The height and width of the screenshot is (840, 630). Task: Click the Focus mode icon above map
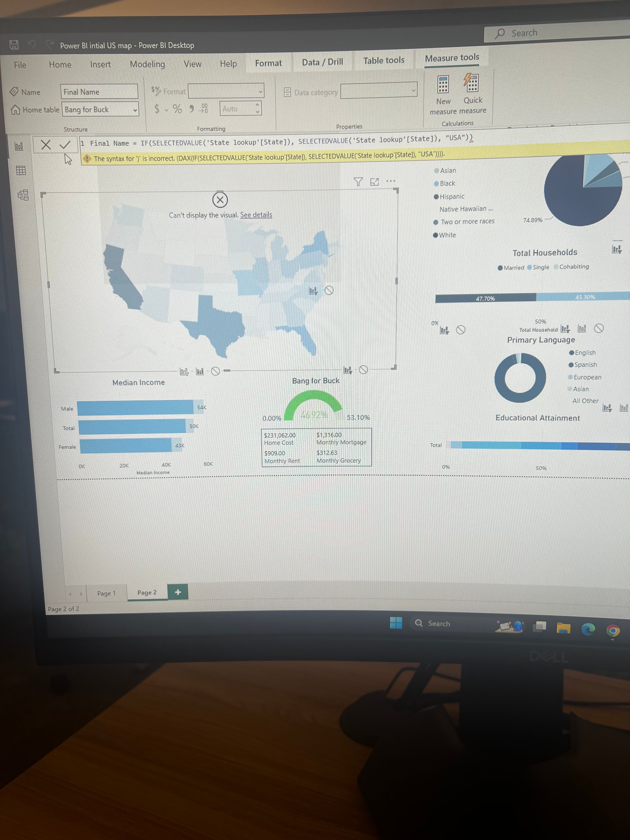coord(374,182)
